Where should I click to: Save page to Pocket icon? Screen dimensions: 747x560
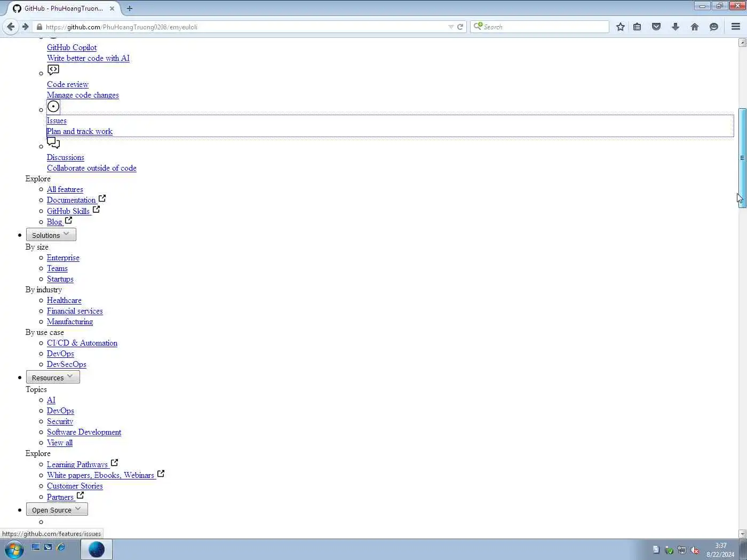click(x=656, y=27)
